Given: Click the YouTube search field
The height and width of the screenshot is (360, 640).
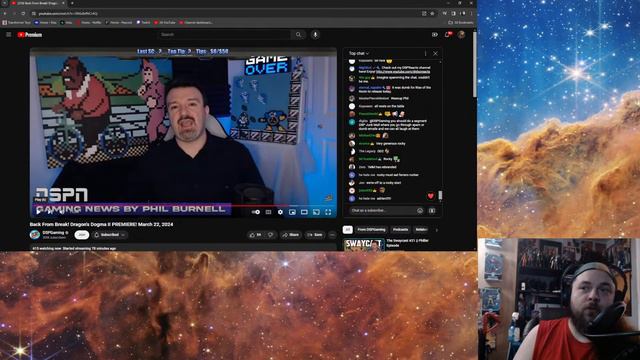Looking at the screenshot, I should [x=224, y=35].
